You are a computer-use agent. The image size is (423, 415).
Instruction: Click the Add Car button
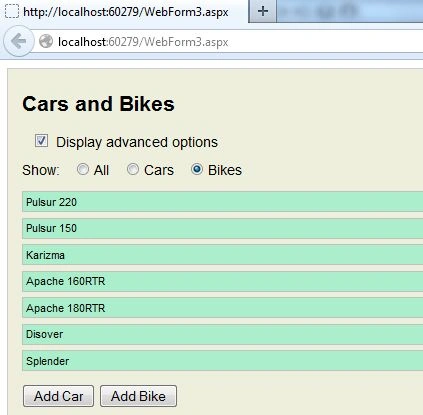(58, 396)
